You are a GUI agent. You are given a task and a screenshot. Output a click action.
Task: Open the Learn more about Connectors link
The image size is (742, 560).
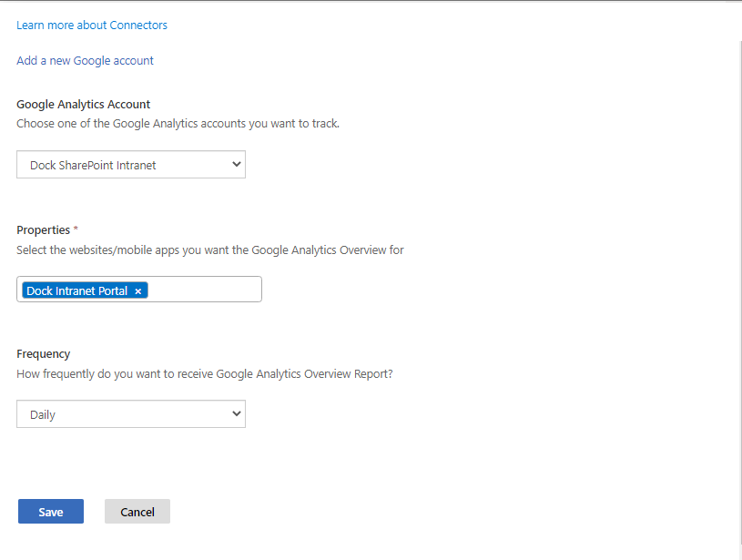tap(92, 25)
